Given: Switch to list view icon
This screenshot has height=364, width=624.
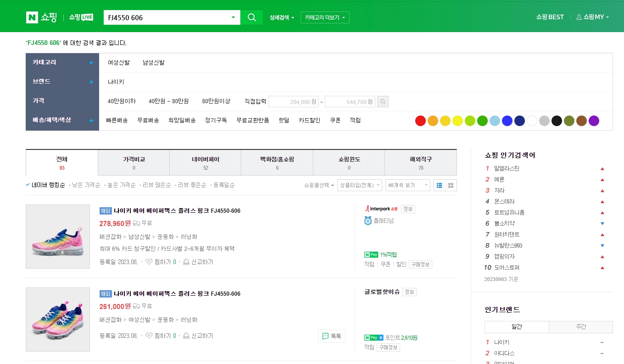Looking at the screenshot, I should [439, 185].
